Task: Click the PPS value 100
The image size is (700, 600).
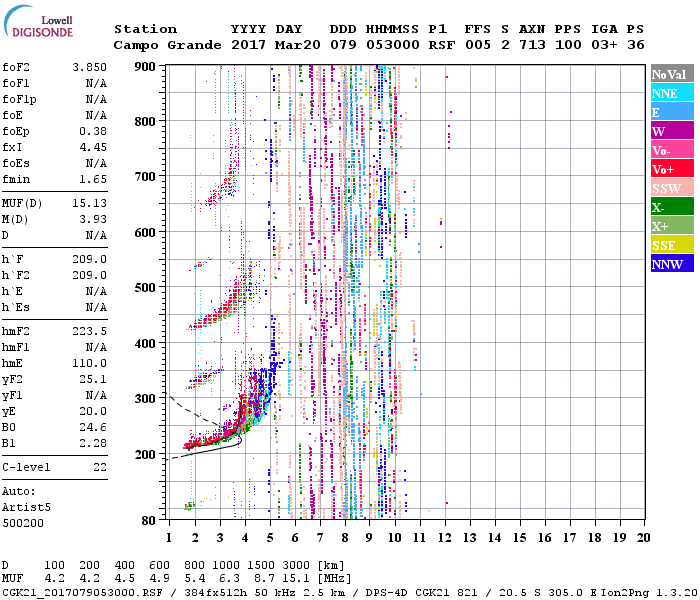Action: pos(568,45)
